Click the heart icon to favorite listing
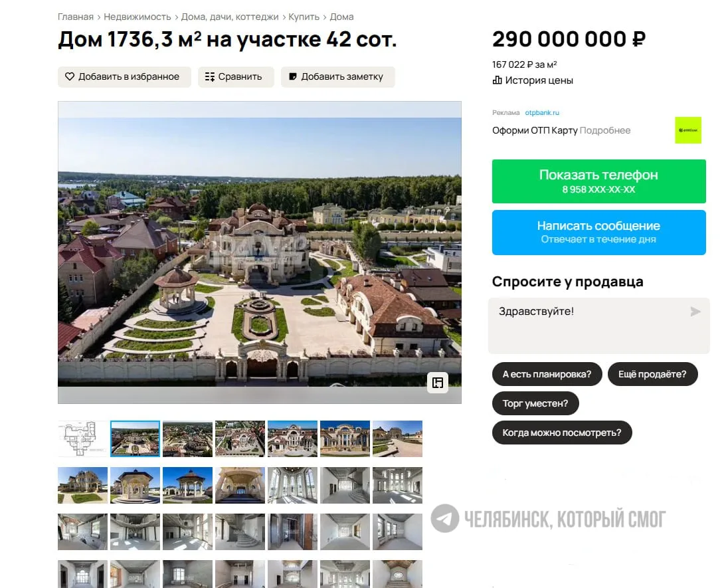Image resolution: width=724 pixels, height=588 pixels. [x=70, y=76]
